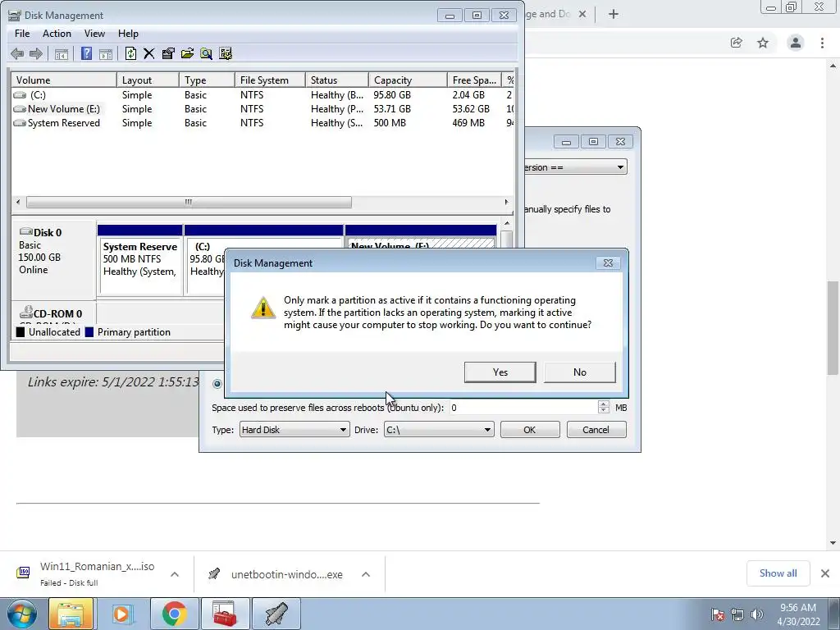This screenshot has height=630, width=840.
Task: Sort by the Volume column header
Action: coord(64,80)
